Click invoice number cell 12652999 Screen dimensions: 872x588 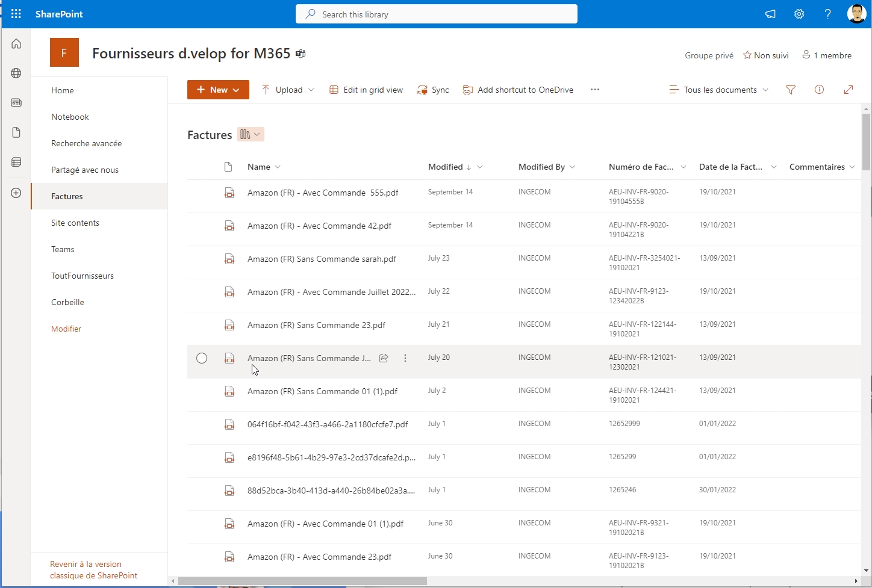click(624, 424)
